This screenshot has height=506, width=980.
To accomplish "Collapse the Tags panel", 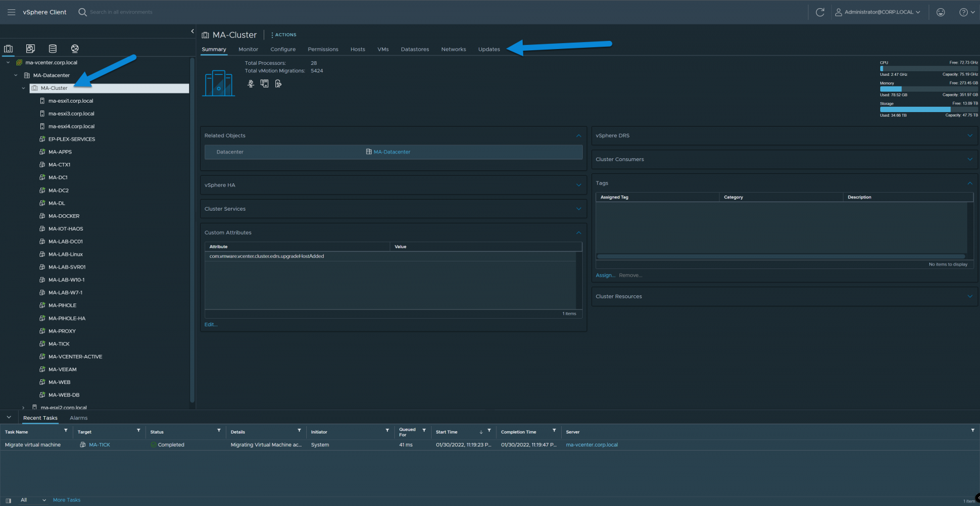I will click(970, 183).
